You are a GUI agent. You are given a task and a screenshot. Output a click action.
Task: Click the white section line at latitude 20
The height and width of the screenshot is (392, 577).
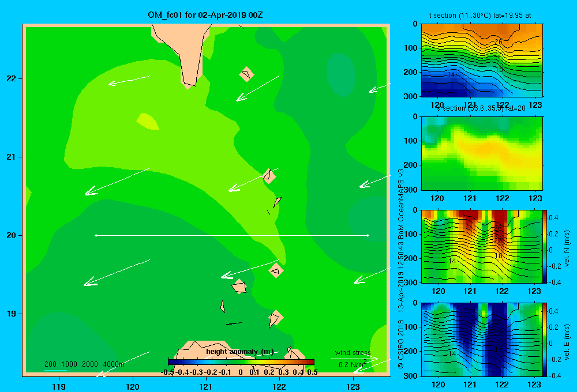click(x=232, y=235)
